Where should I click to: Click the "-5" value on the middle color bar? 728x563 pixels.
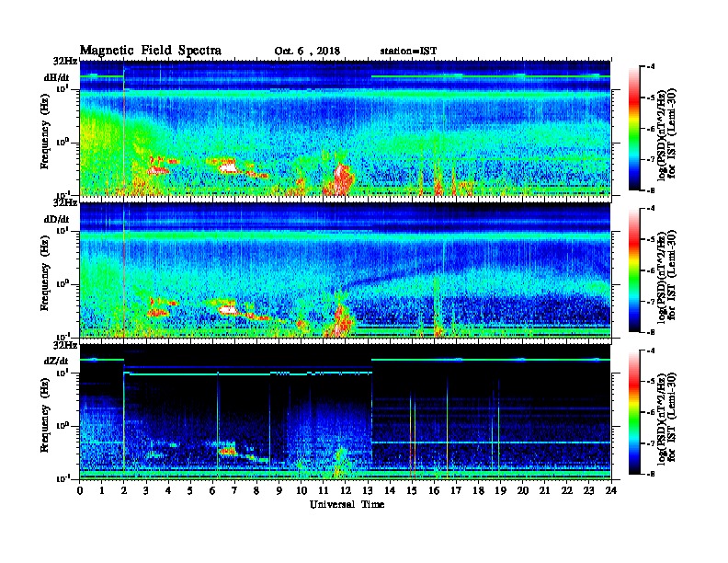pyautogui.click(x=651, y=240)
